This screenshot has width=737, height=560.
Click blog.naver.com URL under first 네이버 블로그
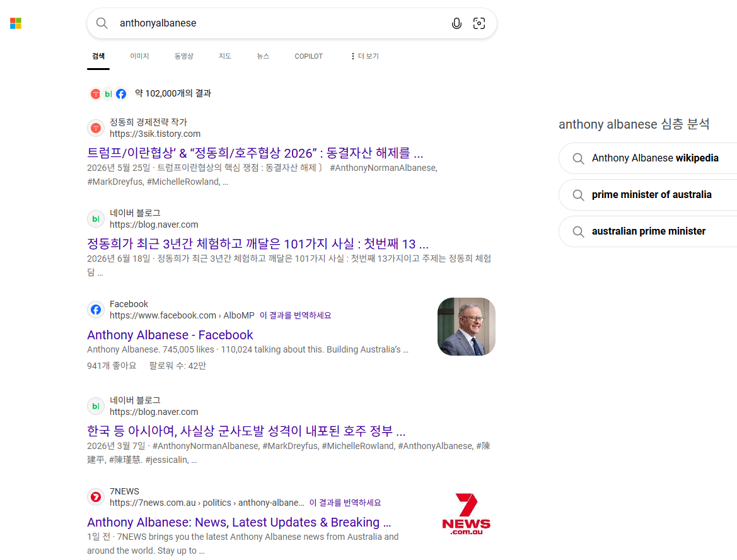pyautogui.click(x=154, y=225)
